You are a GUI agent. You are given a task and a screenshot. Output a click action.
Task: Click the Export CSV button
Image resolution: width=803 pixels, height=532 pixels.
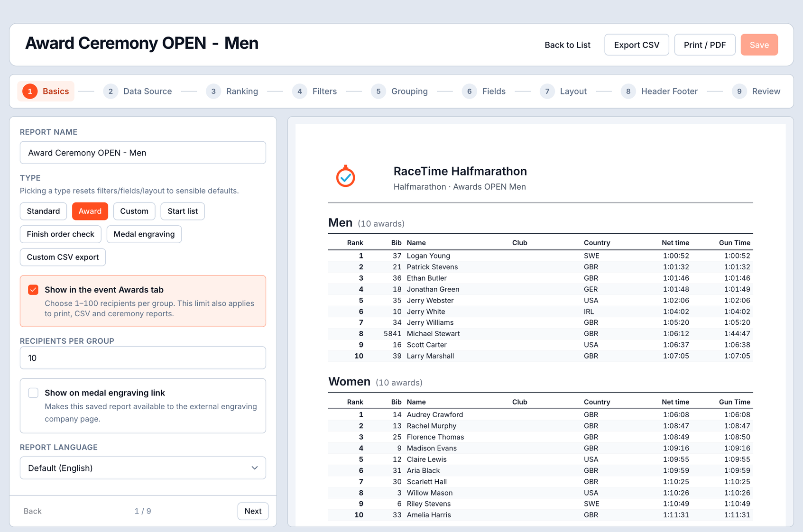(x=637, y=45)
